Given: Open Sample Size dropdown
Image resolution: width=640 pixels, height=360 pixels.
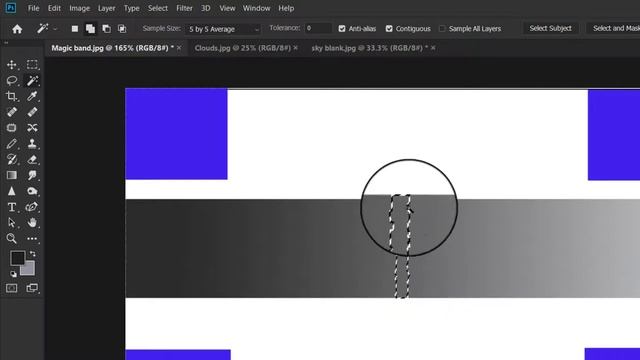Looking at the screenshot, I should [223, 29].
